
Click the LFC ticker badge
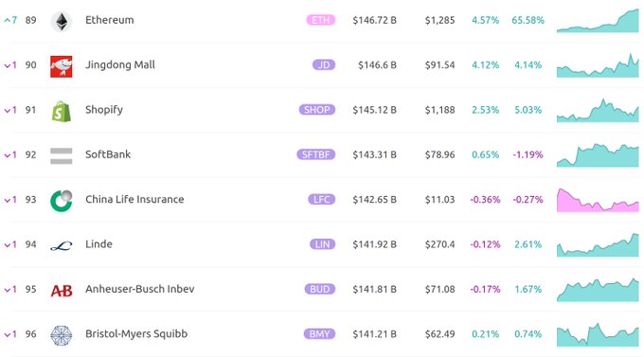(322, 199)
